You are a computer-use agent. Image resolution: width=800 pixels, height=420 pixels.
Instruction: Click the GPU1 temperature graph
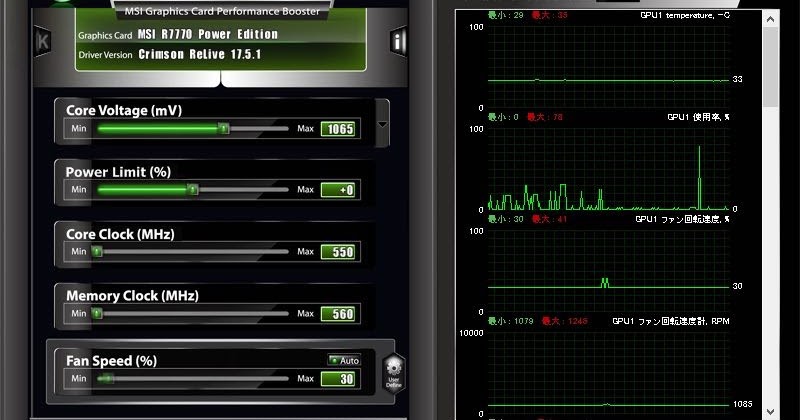[x=608, y=67]
